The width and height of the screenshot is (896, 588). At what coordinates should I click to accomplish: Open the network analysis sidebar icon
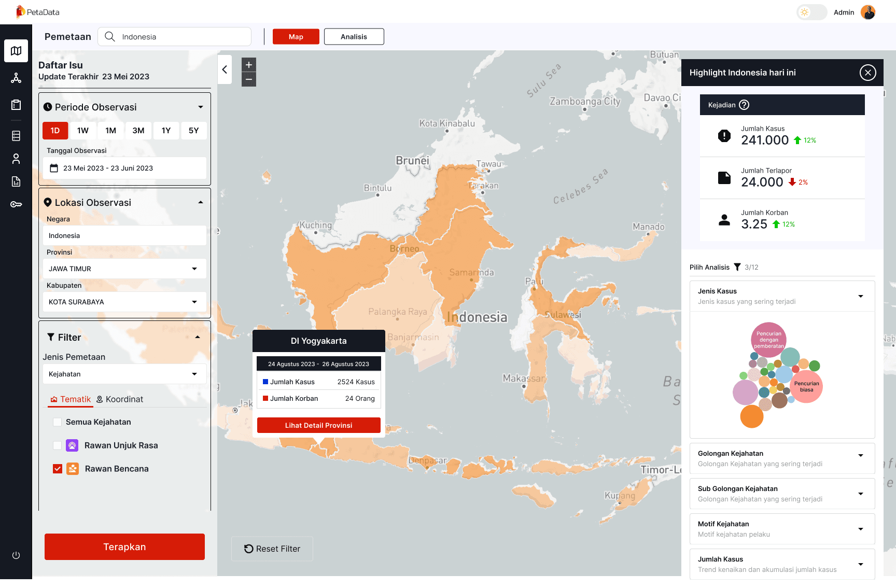tap(16, 78)
